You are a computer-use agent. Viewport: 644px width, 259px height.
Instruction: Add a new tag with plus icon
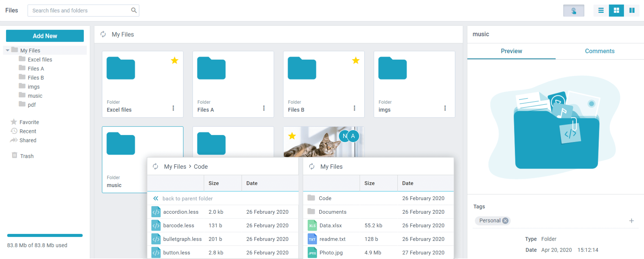tap(631, 221)
